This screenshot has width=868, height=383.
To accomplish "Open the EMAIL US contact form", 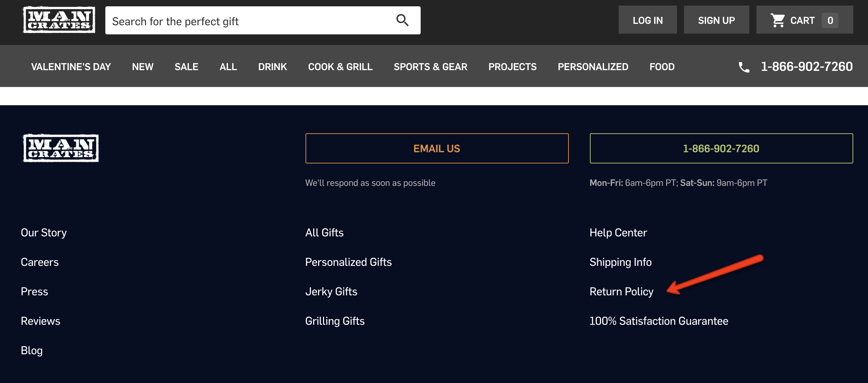I will coord(437,148).
